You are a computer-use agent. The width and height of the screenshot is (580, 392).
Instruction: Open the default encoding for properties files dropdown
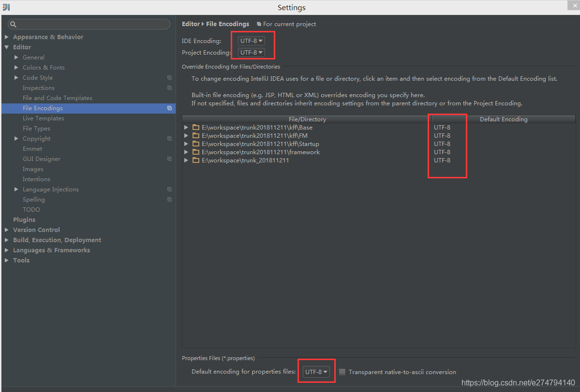pos(315,371)
